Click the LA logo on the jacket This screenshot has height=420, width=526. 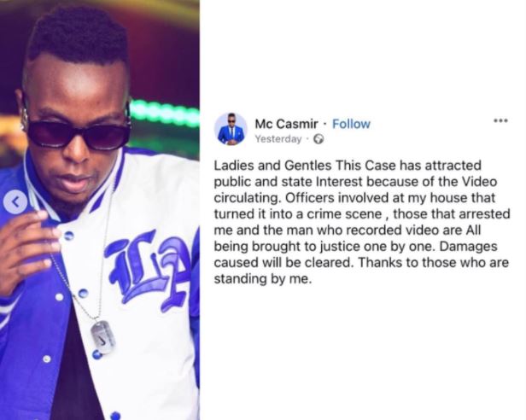point(149,270)
